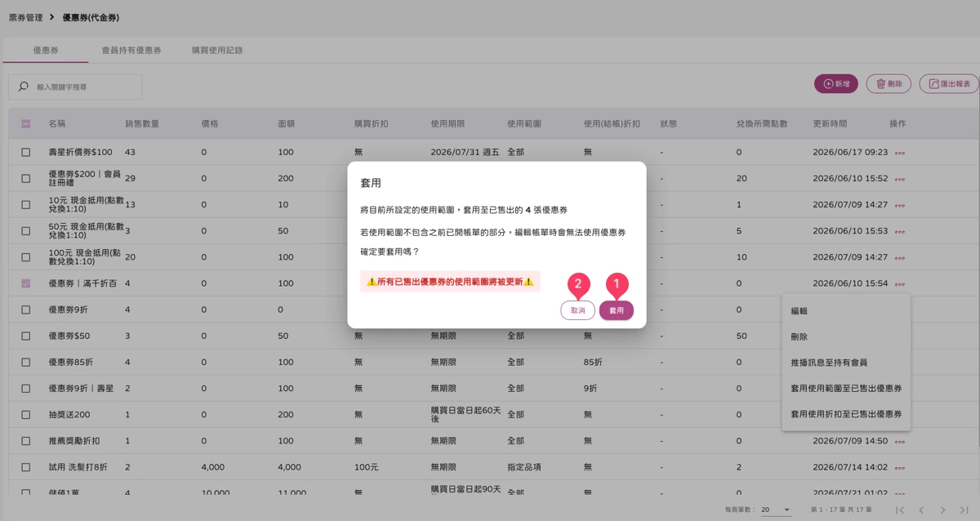
Task: Open more actions for 壽星折價券$100 row
Action: pyautogui.click(x=900, y=153)
